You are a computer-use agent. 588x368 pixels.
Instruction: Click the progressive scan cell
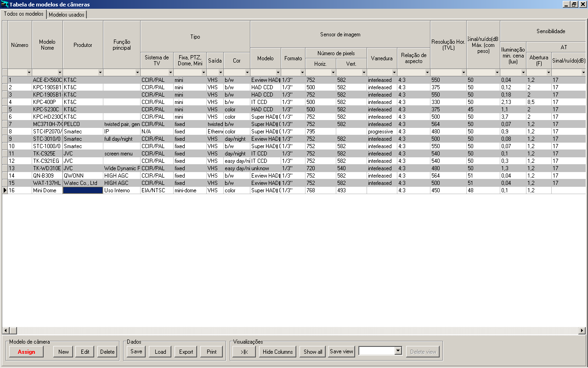click(x=382, y=132)
